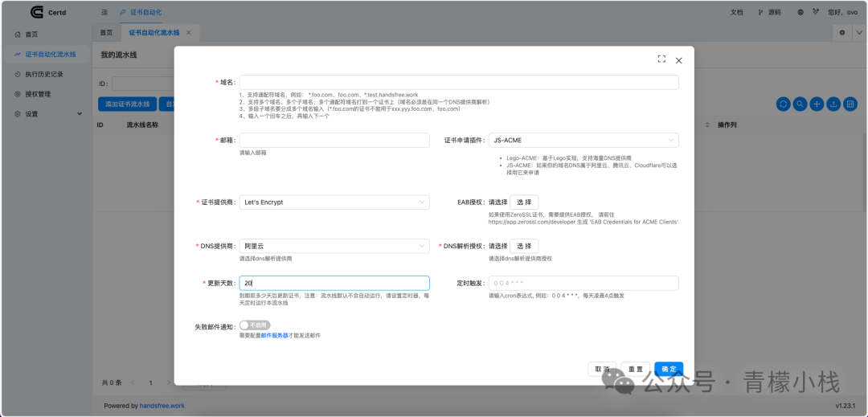Click the Certd logo
The width and height of the screenshot is (868, 417).
49,11
